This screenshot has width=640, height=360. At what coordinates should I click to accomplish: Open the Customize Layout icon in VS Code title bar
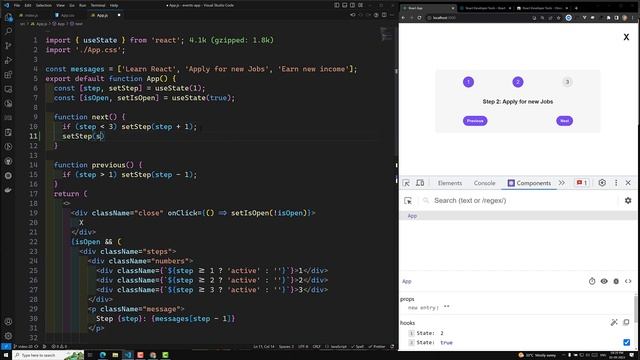point(360,5)
